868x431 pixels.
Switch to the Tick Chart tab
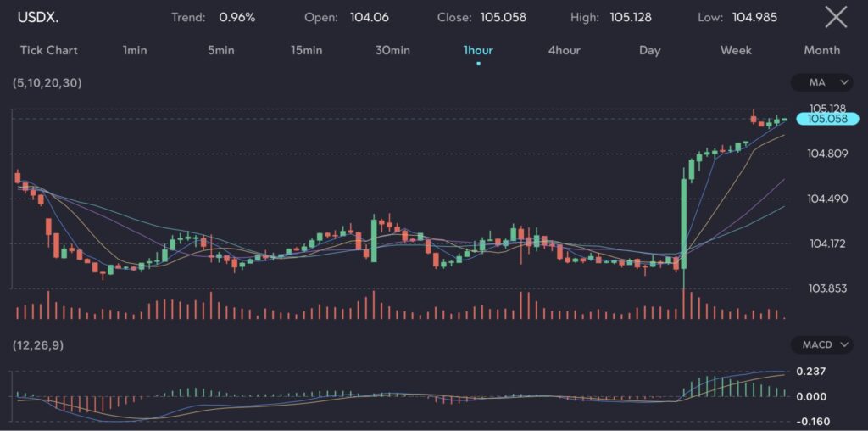click(49, 50)
